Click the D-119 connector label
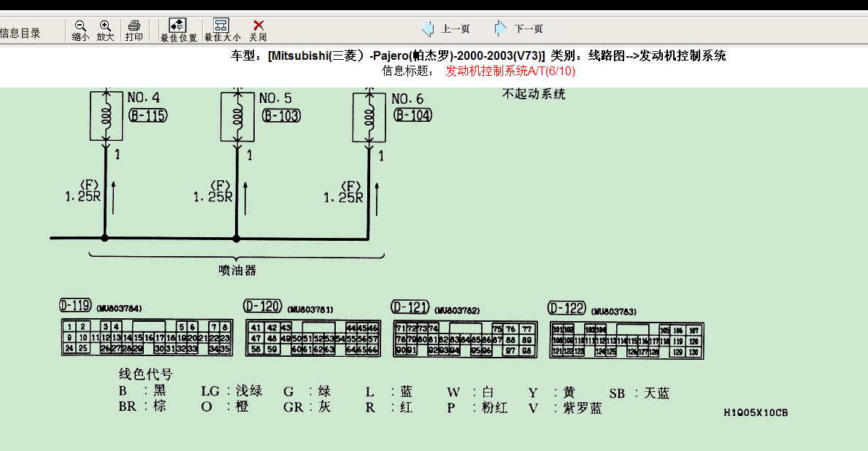 pos(75,306)
